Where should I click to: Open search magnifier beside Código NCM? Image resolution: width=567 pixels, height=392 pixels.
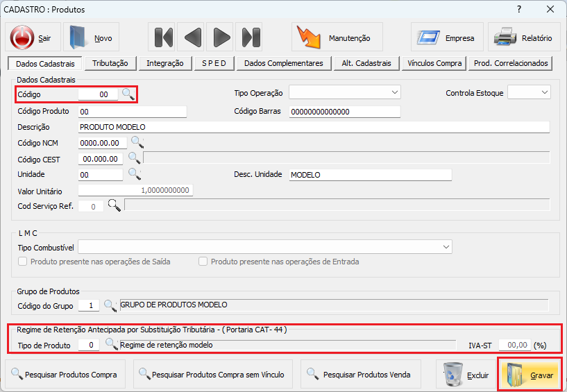pos(137,142)
